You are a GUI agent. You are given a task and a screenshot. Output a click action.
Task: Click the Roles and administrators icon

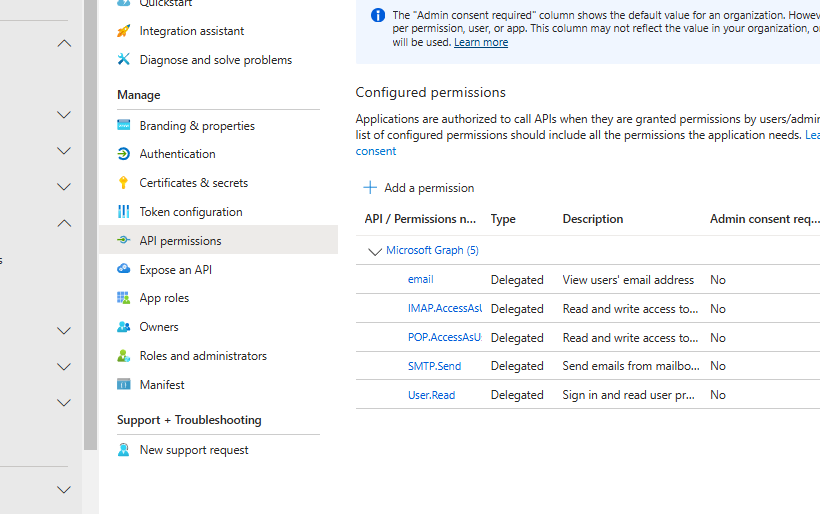click(x=123, y=356)
